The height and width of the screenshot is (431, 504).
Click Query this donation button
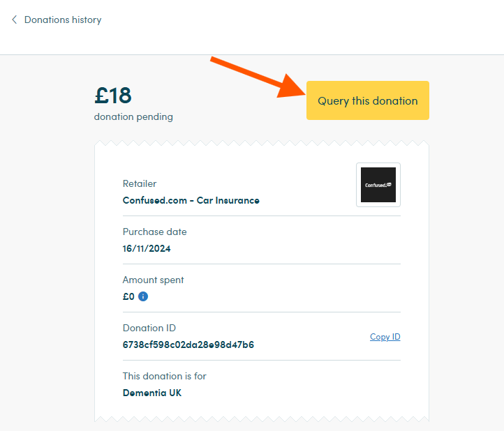click(367, 100)
